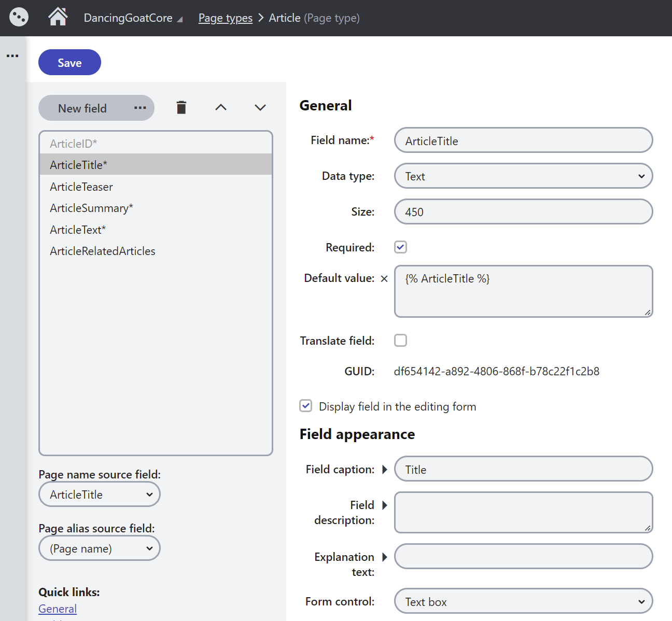Uncheck Display field in the editing form

coord(306,406)
